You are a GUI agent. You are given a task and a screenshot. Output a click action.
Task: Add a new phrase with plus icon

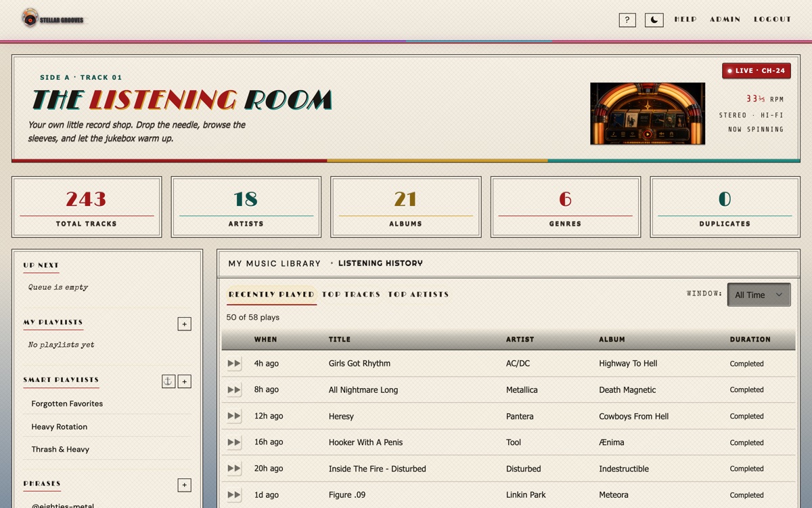click(184, 485)
